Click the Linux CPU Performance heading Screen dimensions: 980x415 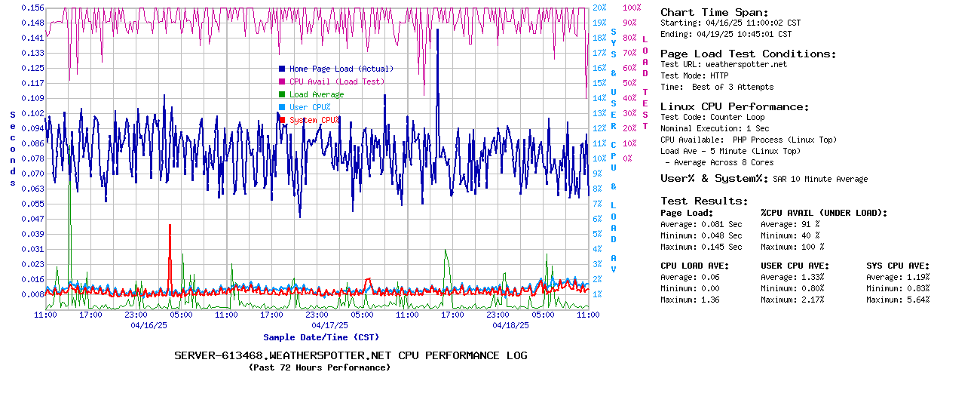tap(734, 106)
